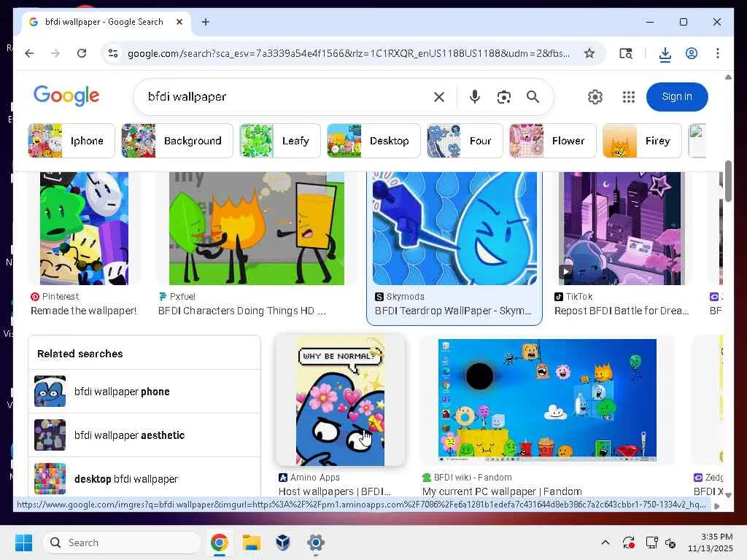Reload the Google search page

(x=82, y=53)
